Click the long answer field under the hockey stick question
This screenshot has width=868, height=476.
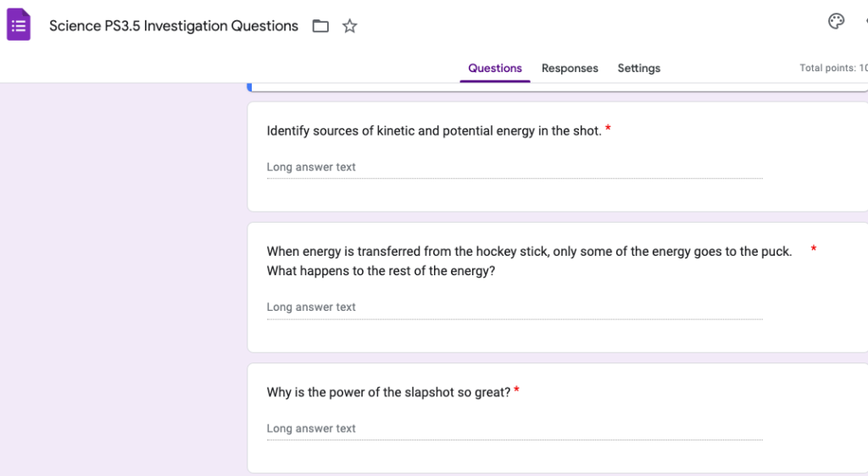tap(514, 307)
